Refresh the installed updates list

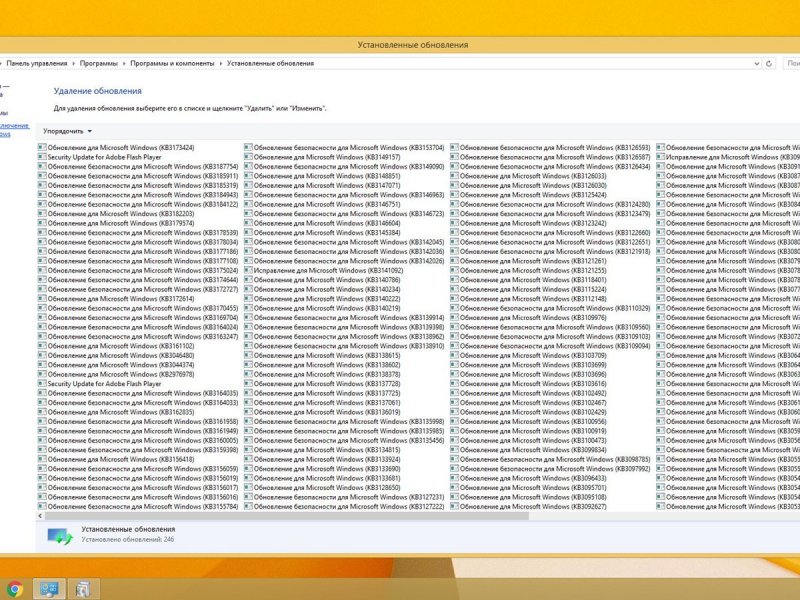[x=769, y=63]
